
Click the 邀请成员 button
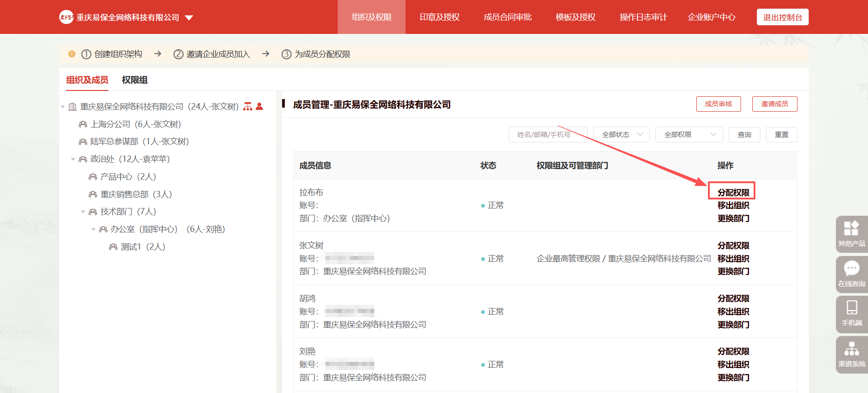coord(774,104)
